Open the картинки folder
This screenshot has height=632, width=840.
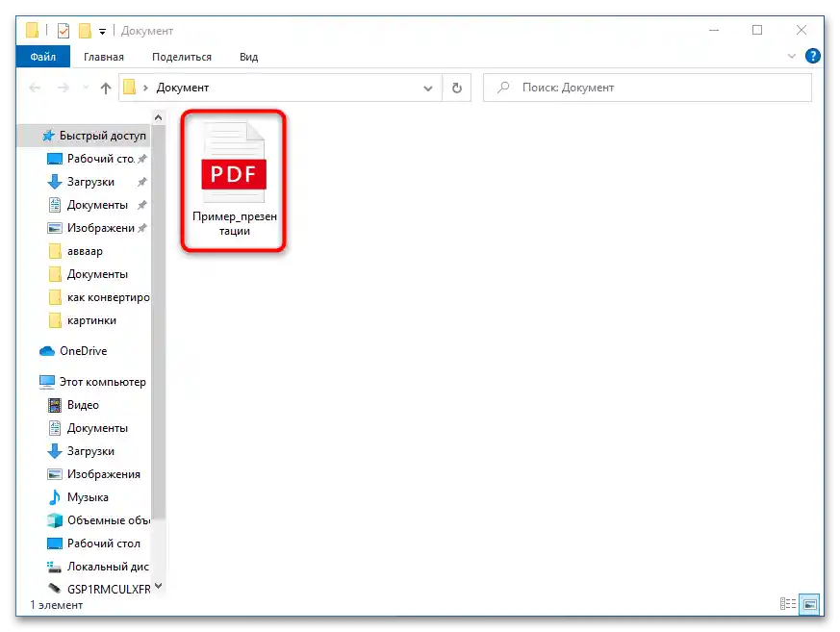(x=83, y=319)
